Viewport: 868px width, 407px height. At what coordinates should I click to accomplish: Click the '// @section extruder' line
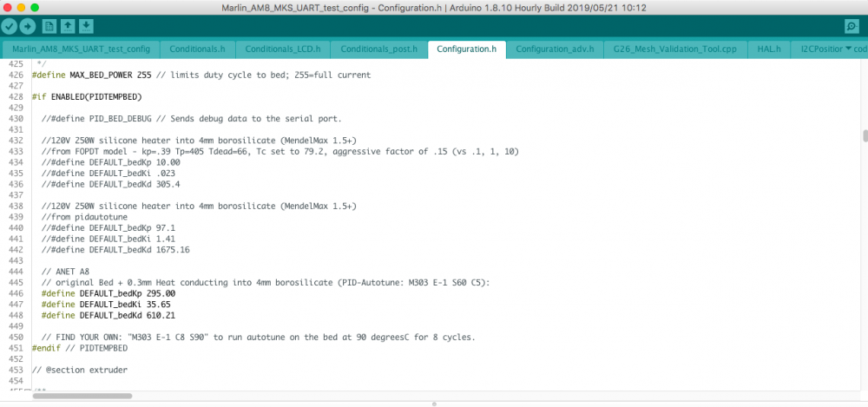[80, 370]
